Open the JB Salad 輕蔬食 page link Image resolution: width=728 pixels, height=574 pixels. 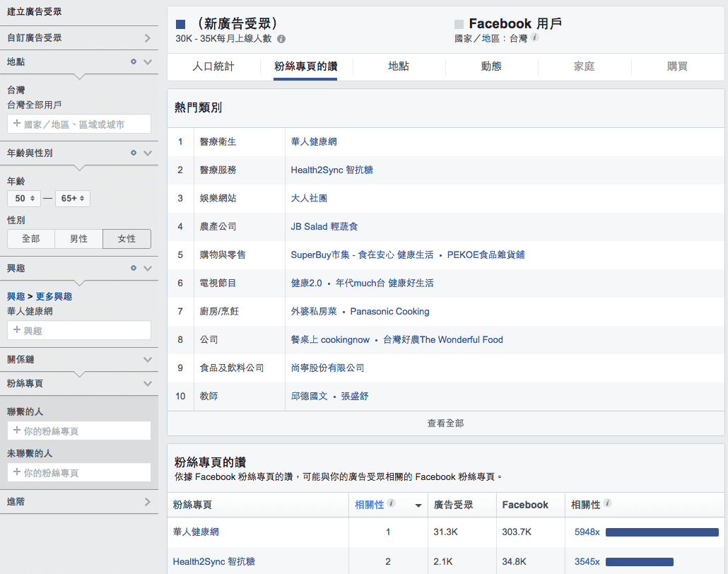click(324, 226)
